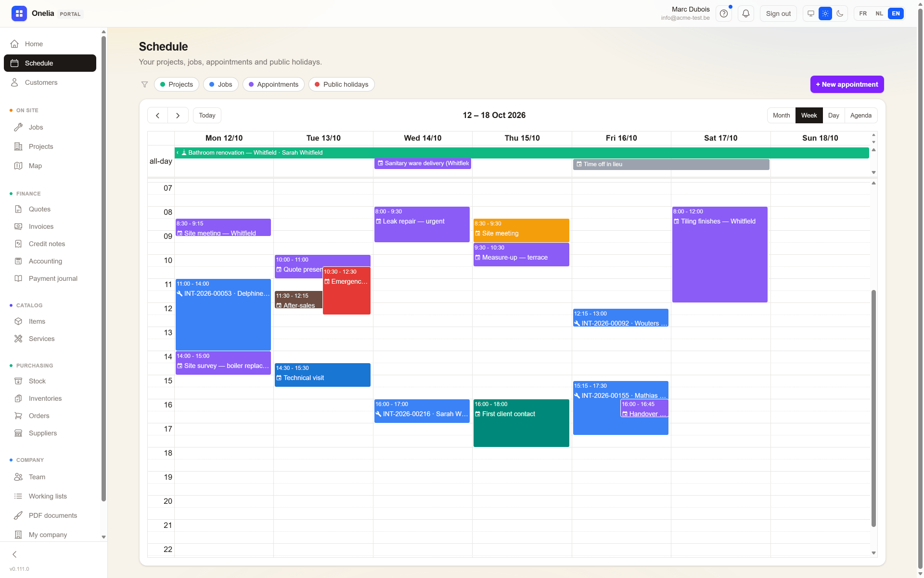The height and width of the screenshot is (578, 924).
Task: Go to previous week arrow
Action: [157, 116]
